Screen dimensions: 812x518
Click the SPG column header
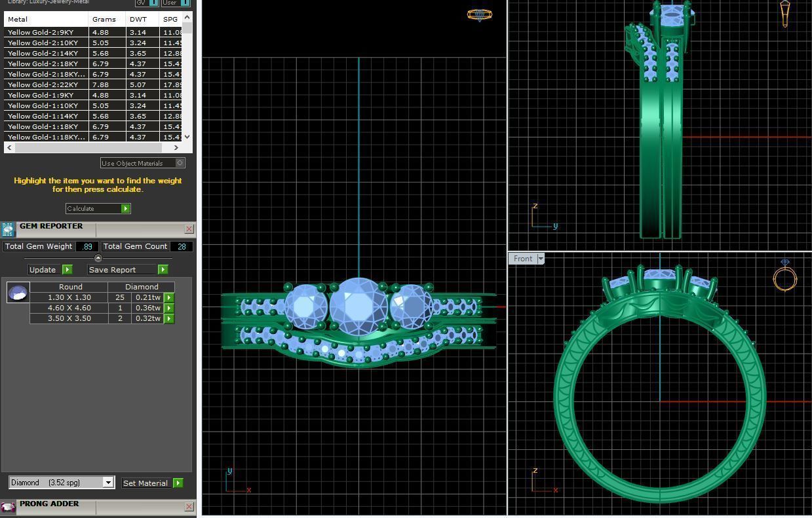coord(171,19)
